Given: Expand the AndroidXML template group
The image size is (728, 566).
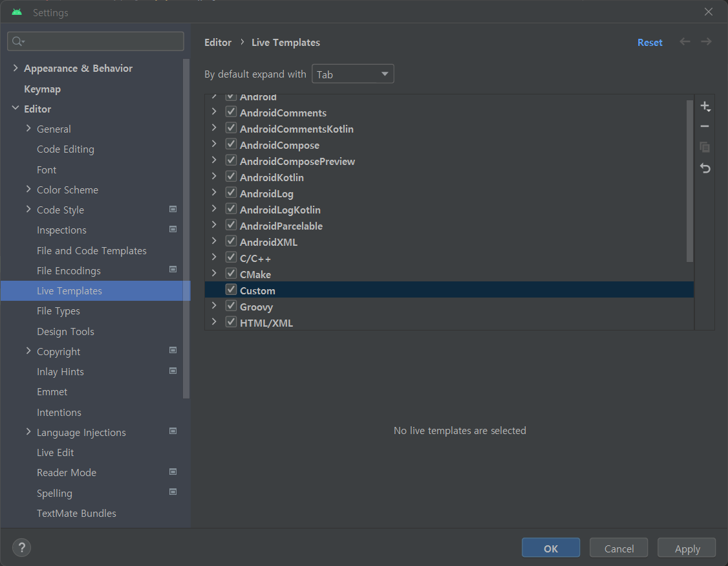Looking at the screenshot, I should click(x=214, y=241).
